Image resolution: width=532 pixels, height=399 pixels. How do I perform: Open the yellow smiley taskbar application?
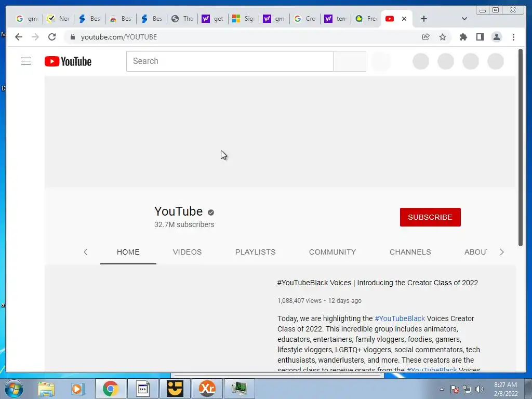point(175,389)
